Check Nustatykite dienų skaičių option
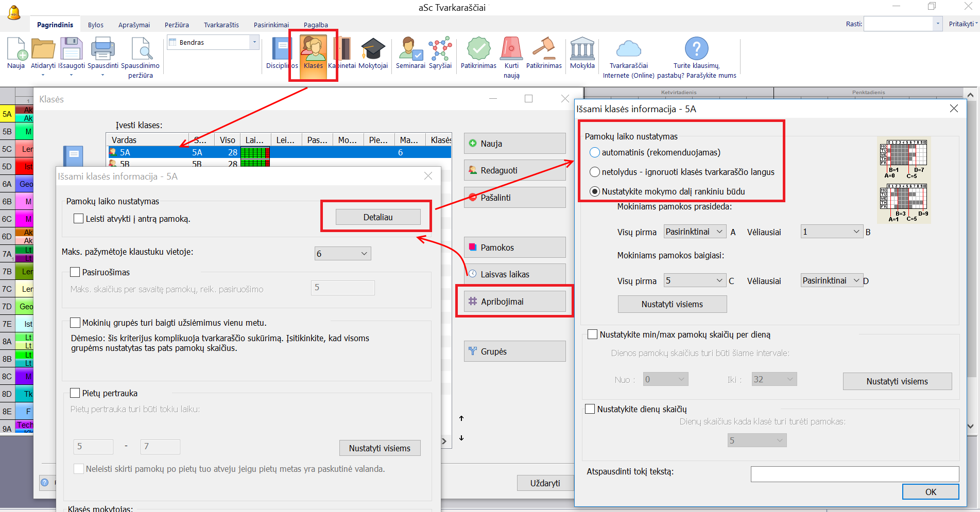This screenshot has height=512, width=980. tap(590, 409)
